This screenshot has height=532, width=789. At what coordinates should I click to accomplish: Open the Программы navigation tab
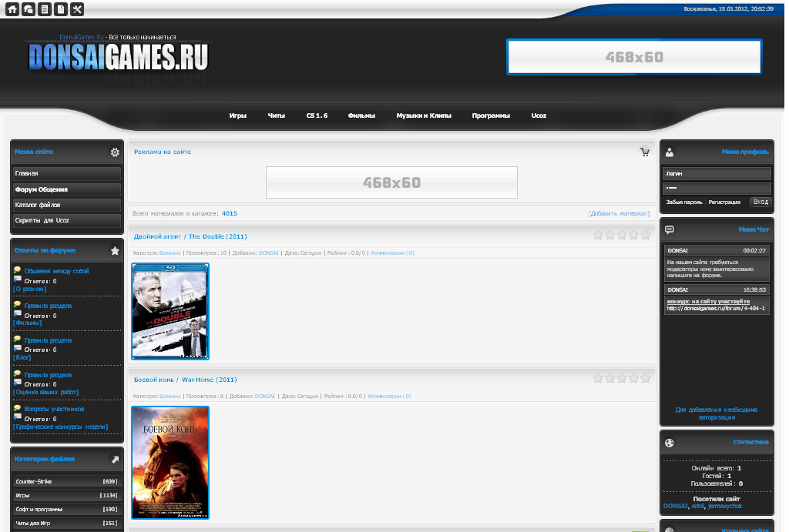(491, 115)
